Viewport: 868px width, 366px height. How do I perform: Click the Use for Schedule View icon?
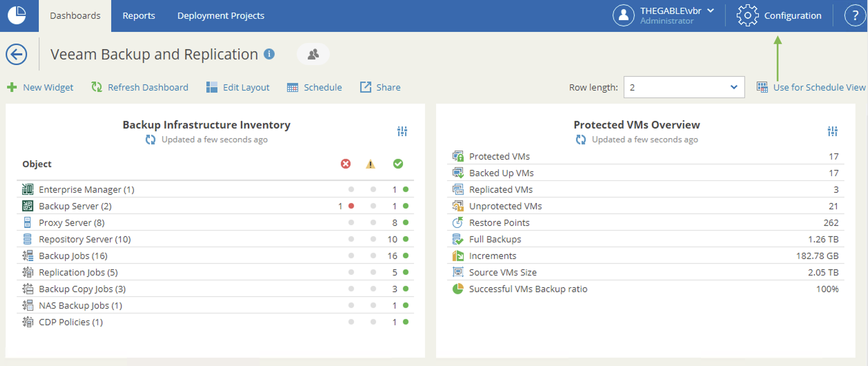pos(762,87)
